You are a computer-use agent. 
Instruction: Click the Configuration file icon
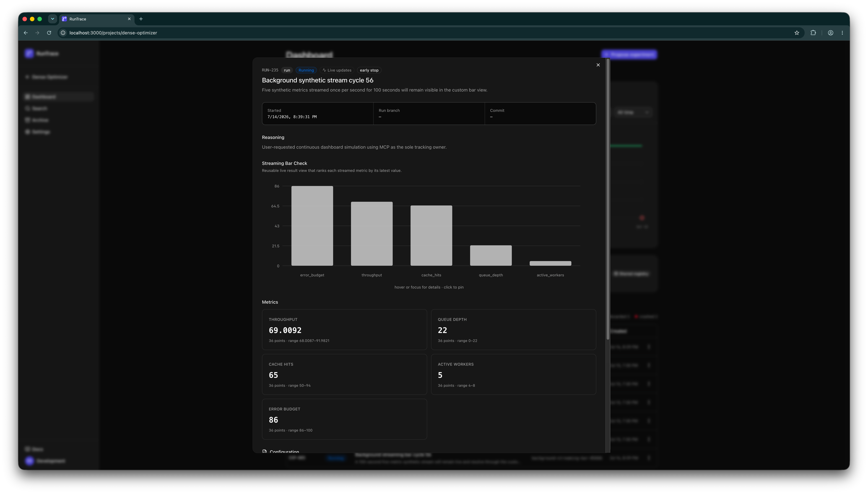click(x=264, y=451)
